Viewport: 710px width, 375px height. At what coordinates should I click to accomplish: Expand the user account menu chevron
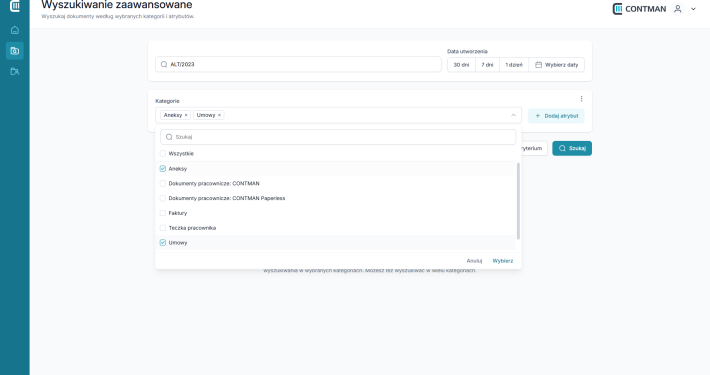click(x=693, y=9)
